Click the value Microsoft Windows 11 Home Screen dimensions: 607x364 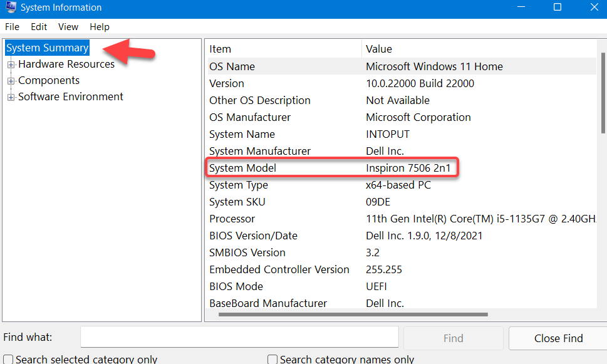click(434, 66)
